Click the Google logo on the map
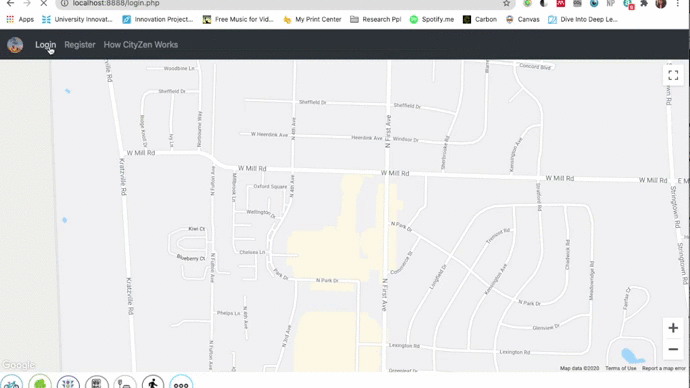This screenshot has height=388, width=690. [18, 365]
